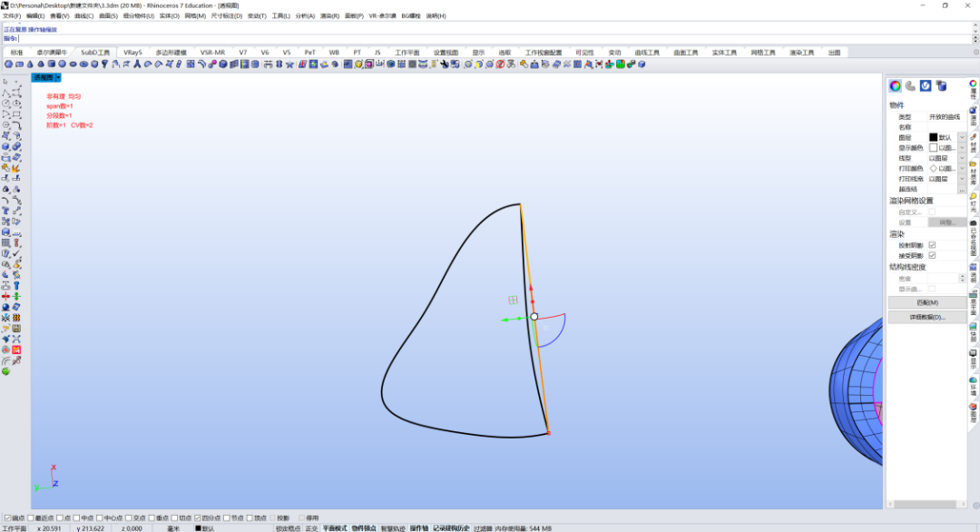This screenshot has height=532, width=980.
Task: Open the attribute user text database icon
Action: coord(941,85)
